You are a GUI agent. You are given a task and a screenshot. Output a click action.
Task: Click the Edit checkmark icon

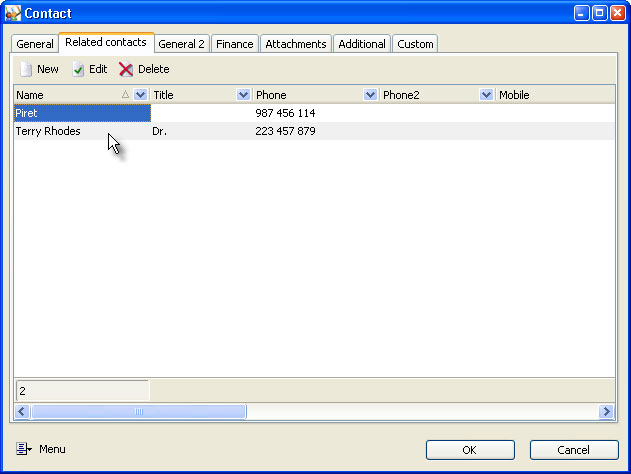coord(78,70)
